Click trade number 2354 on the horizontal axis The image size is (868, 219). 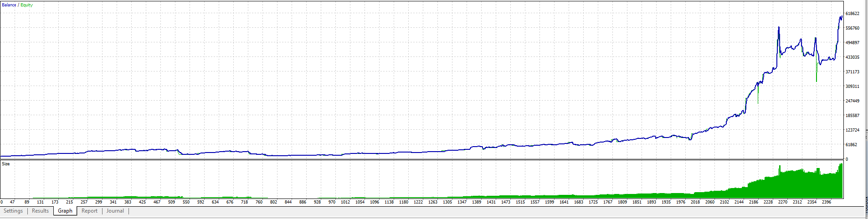(x=812, y=202)
